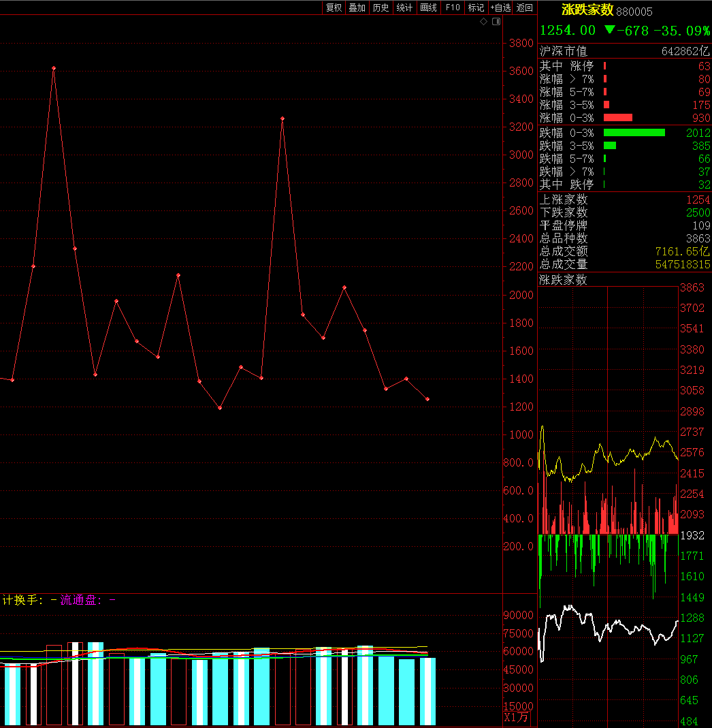712x728 pixels.
Task: Select the 涨幅 > 7% row
Action: [x=625, y=79]
